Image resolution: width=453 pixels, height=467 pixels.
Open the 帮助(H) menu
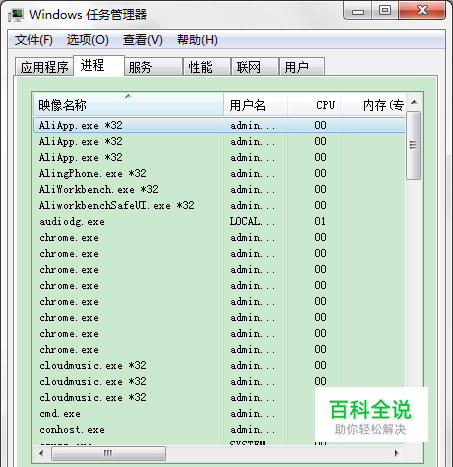click(197, 40)
